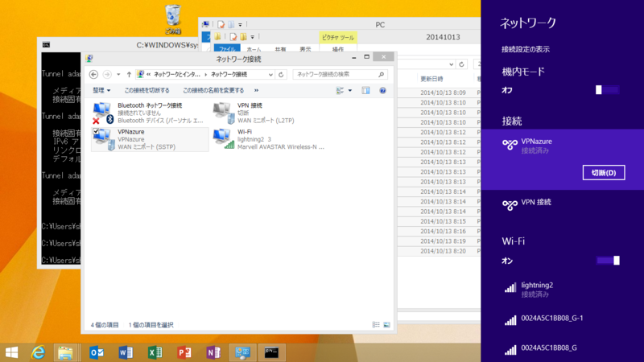Click この接続を切断する toolbar command
644x362 pixels.
pos(147,90)
